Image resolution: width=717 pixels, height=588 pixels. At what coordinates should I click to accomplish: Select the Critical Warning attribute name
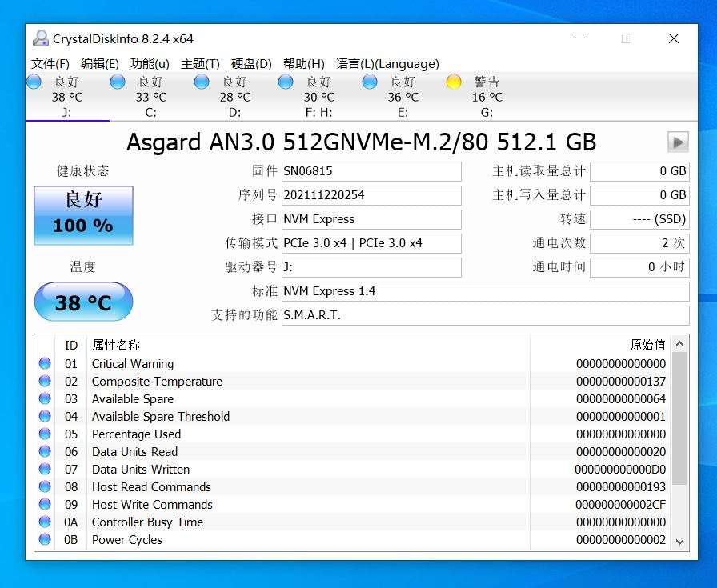[x=133, y=364]
